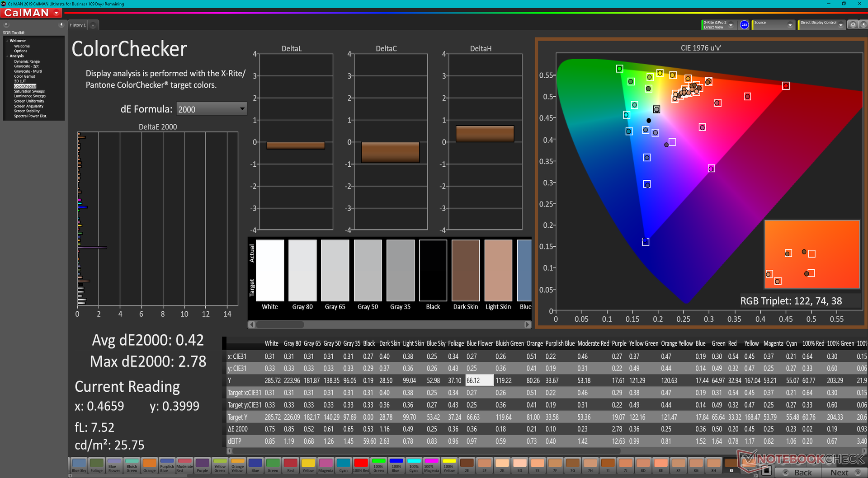The height and width of the screenshot is (478, 868).
Task: Select Color Gamut in the Analysis tree
Action: 24,76
